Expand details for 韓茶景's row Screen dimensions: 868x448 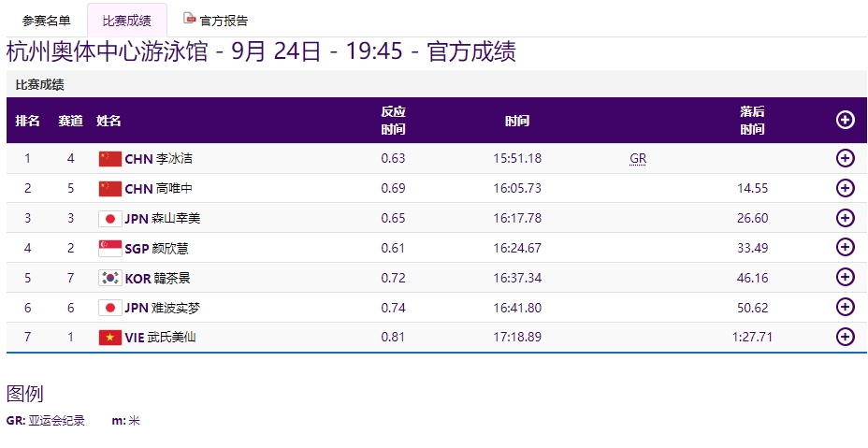[845, 278]
